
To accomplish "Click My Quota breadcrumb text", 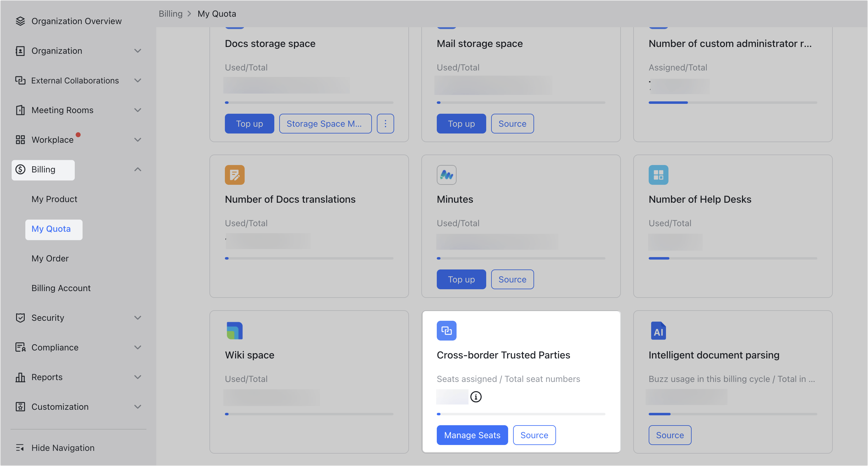I will pyautogui.click(x=217, y=14).
